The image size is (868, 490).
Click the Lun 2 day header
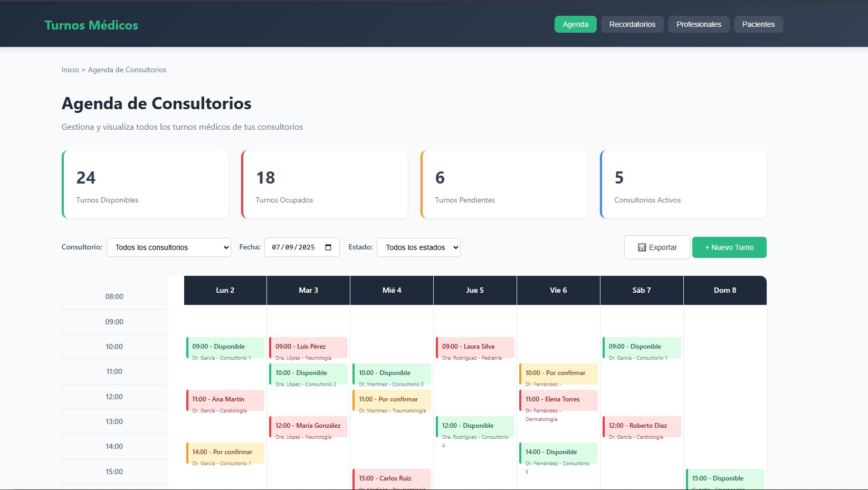225,290
